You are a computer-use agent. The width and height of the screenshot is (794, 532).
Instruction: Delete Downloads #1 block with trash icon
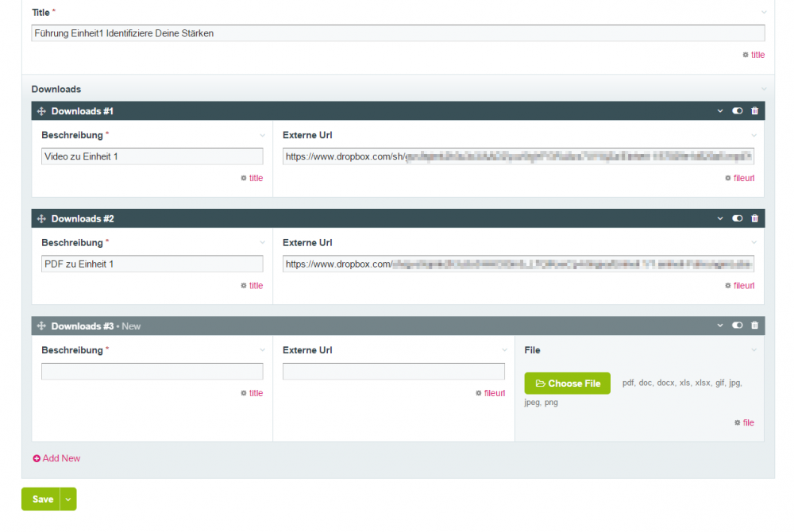click(754, 111)
